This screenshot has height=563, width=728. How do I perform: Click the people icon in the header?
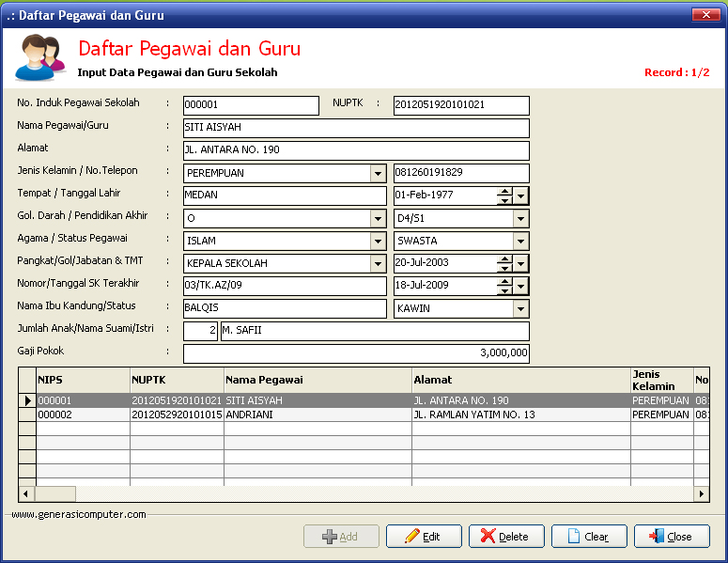(x=39, y=57)
